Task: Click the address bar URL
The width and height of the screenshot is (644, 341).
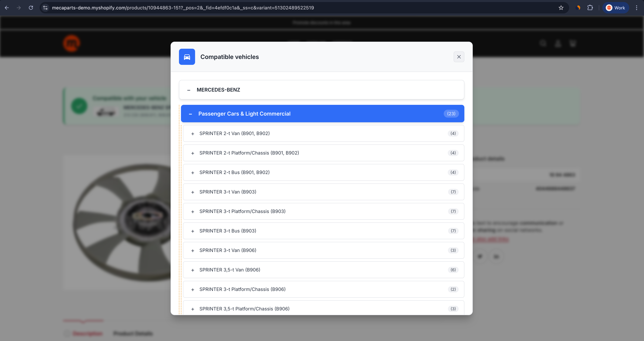Action: point(182,8)
